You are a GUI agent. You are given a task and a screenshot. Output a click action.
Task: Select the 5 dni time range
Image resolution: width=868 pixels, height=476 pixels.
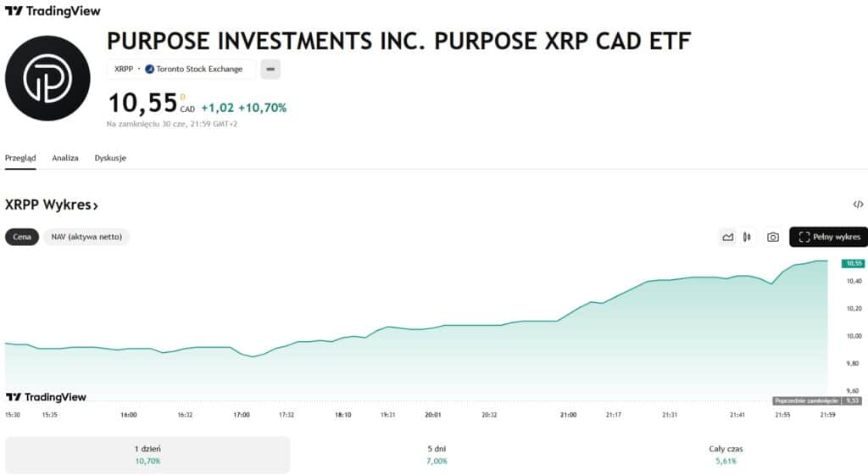click(x=437, y=454)
